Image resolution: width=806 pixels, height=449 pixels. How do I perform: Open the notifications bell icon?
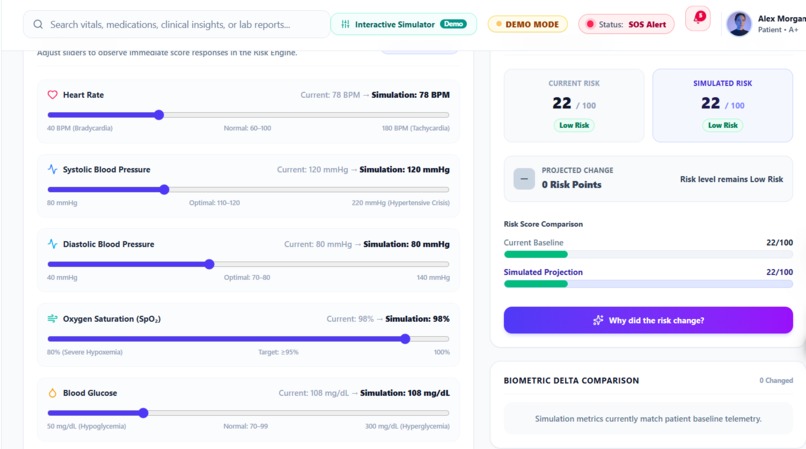point(698,19)
